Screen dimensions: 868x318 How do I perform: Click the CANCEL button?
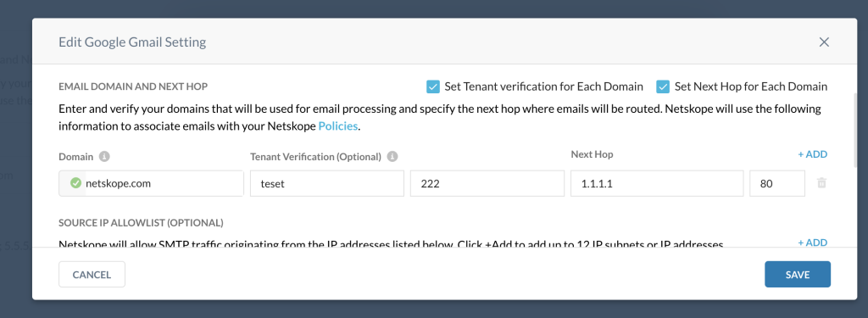click(92, 274)
